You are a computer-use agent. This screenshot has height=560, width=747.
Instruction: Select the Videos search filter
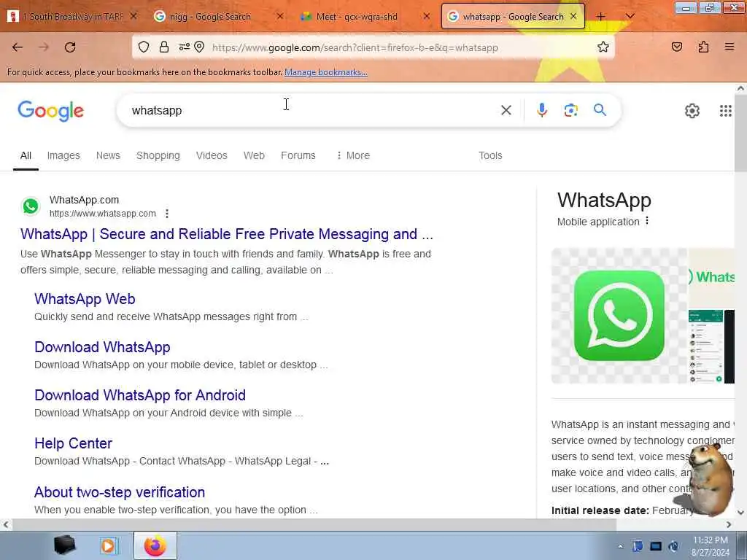[x=212, y=156]
